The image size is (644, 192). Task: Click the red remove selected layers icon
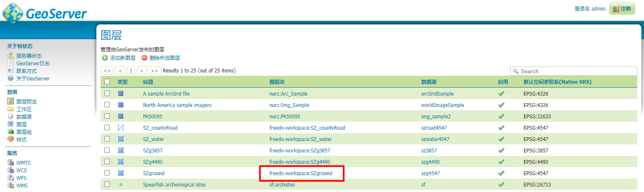144,58
